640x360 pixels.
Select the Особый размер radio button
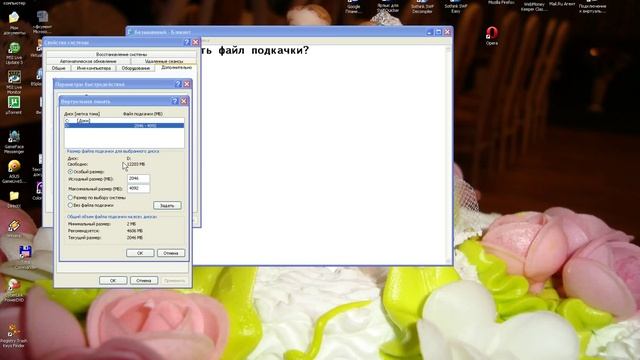click(70, 171)
